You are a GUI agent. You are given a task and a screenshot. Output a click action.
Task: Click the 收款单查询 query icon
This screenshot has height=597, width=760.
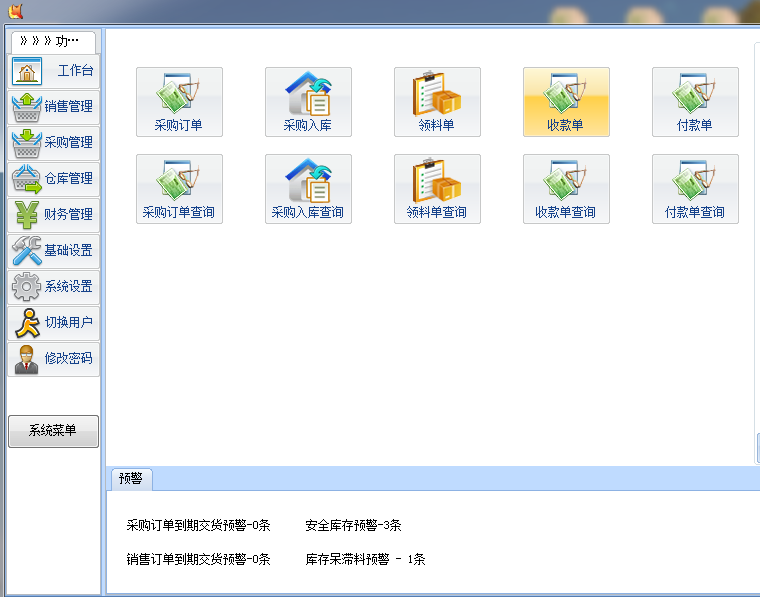pos(566,188)
